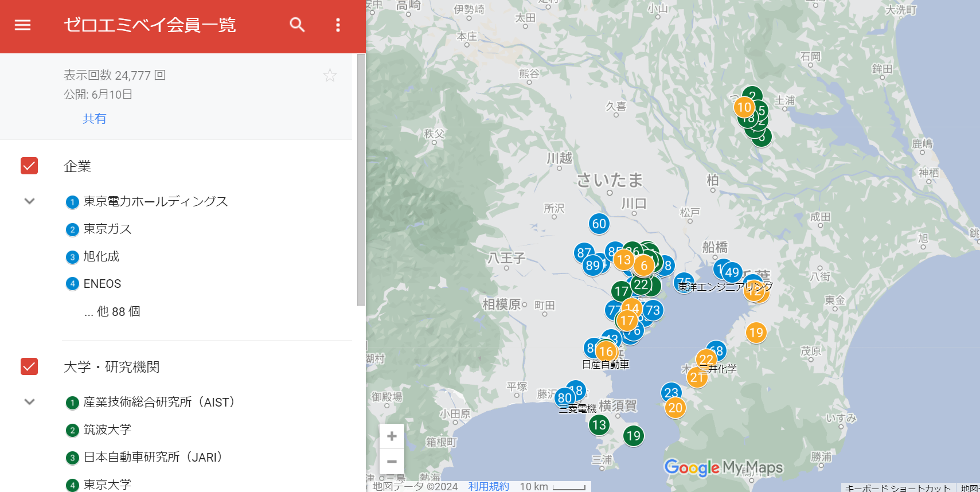The image size is (980, 492).
Task: Click the search magnifier icon
Action: point(297,25)
